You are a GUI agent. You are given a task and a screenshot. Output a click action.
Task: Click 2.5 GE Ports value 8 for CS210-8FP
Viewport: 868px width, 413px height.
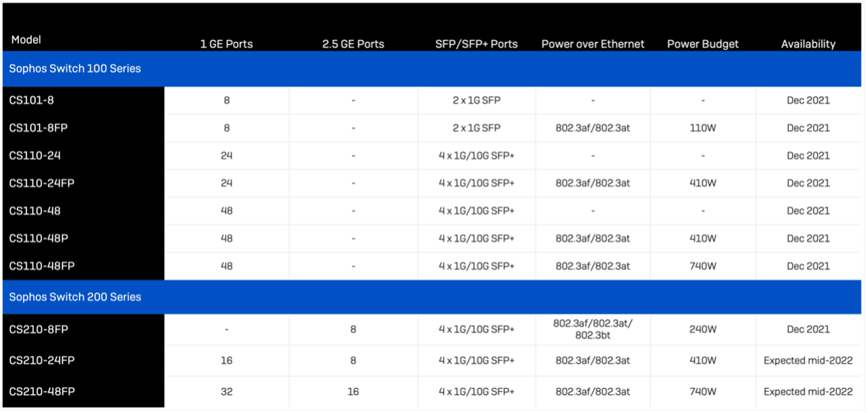(353, 330)
